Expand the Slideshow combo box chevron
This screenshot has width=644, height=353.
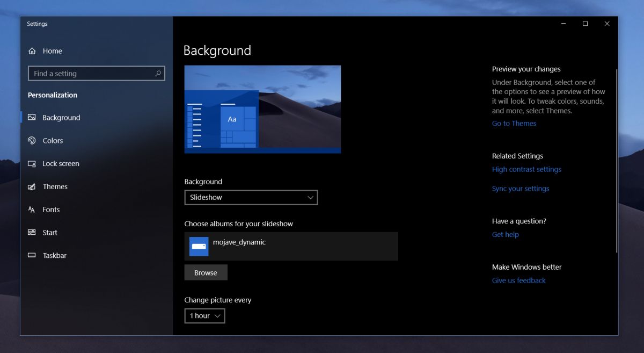310,197
